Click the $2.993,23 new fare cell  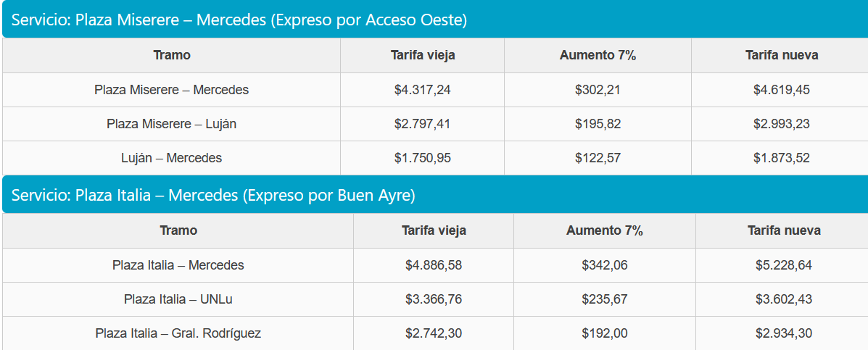click(x=782, y=124)
